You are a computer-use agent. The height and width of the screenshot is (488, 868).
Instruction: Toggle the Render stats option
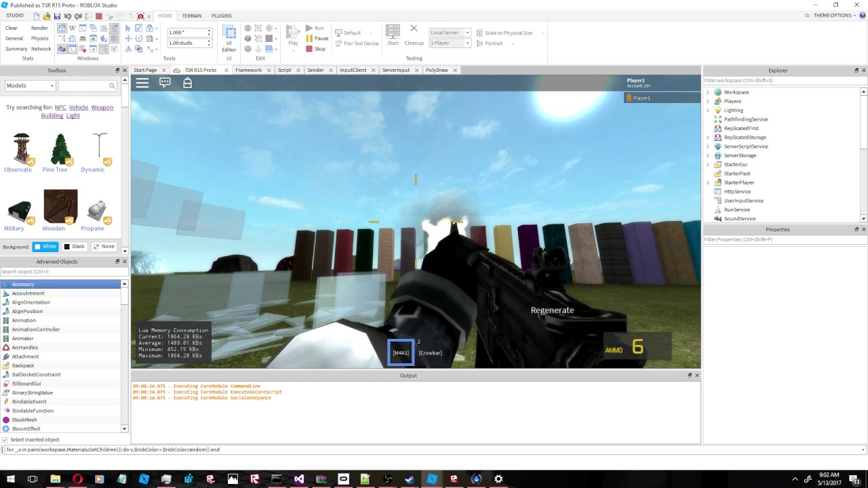click(x=39, y=28)
